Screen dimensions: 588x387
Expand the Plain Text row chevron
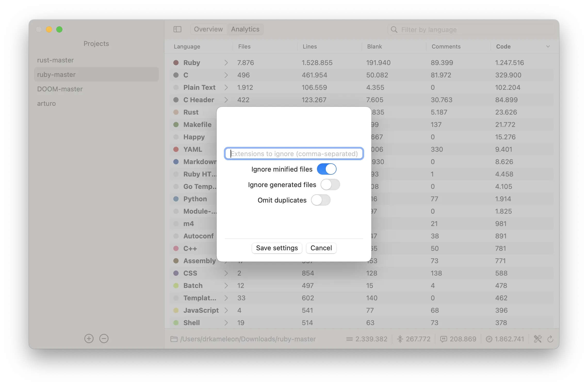coord(226,87)
